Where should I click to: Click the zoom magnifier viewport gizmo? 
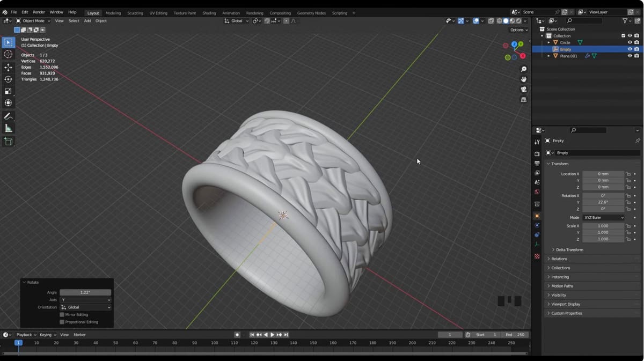tap(524, 69)
